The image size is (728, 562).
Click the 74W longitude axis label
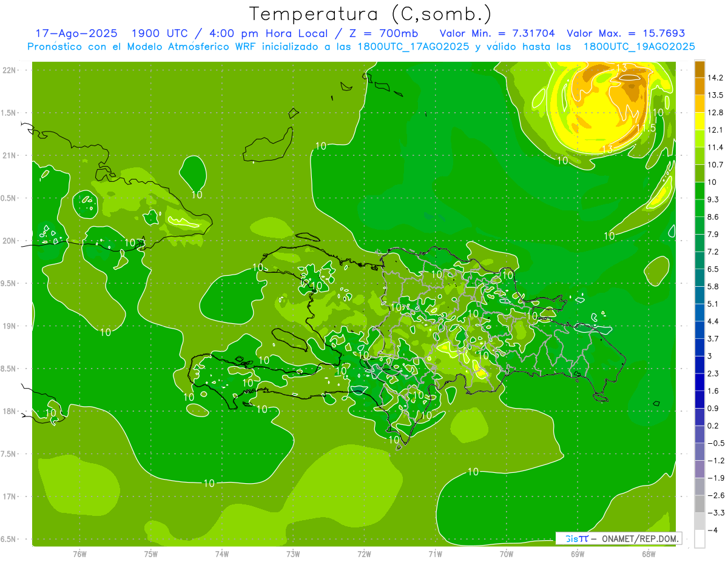click(221, 554)
